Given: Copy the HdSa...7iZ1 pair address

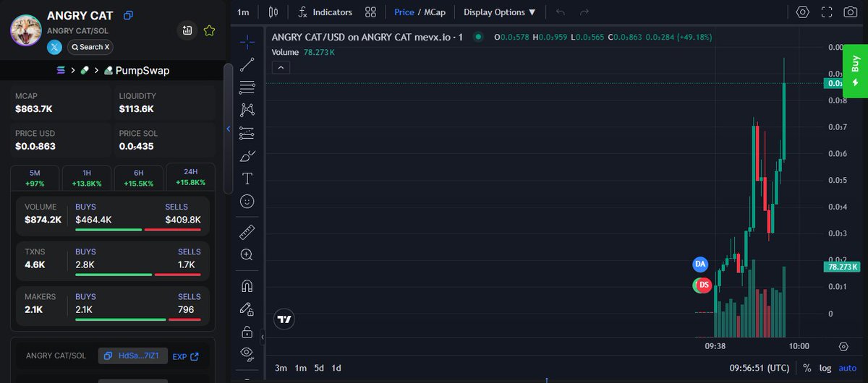Looking at the screenshot, I should coord(133,356).
